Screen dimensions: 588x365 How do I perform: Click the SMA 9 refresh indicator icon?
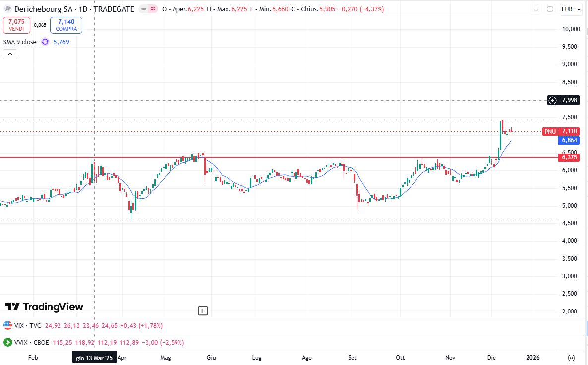45,42
